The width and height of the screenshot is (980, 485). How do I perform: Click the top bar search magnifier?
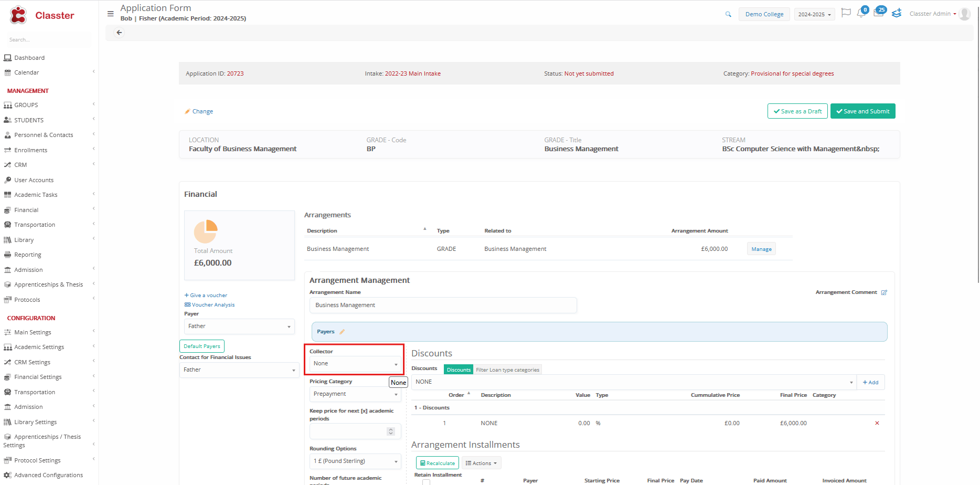click(x=728, y=14)
